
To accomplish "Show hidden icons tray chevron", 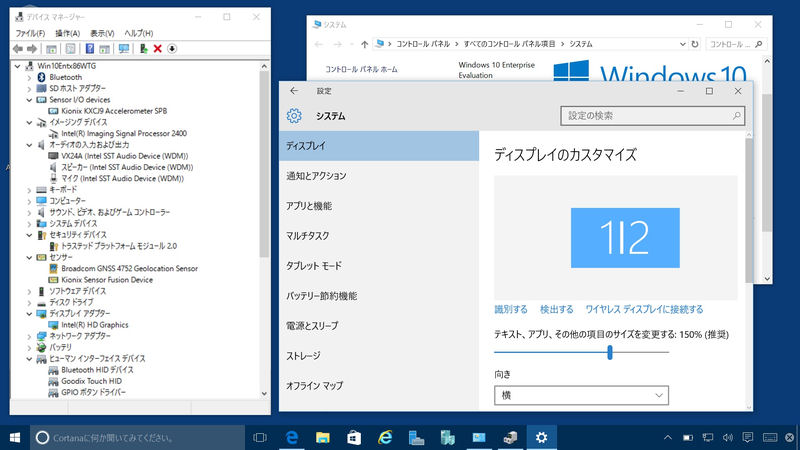I will point(667,437).
